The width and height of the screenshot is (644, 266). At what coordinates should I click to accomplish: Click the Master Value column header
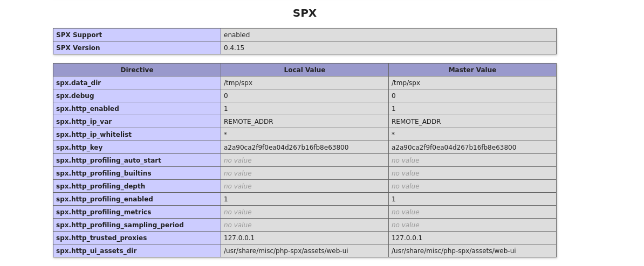pyautogui.click(x=472, y=70)
